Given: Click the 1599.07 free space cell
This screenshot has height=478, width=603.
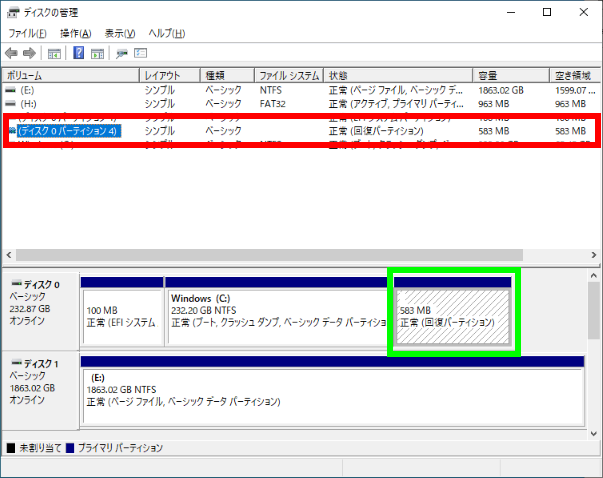Looking at the screenshot, I should click(575, 90).
